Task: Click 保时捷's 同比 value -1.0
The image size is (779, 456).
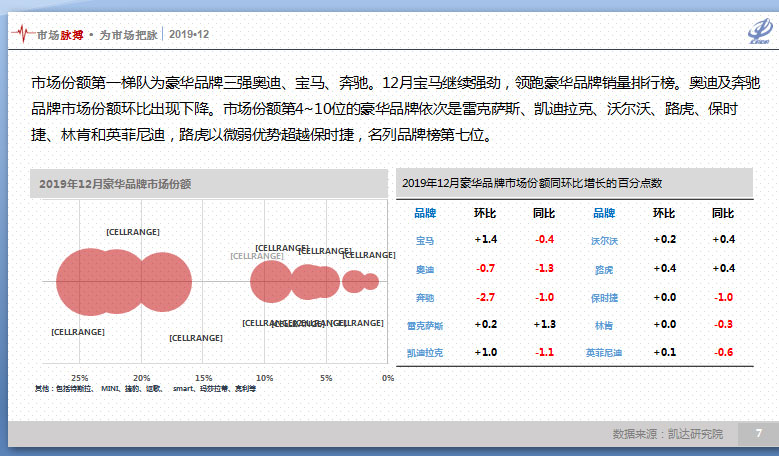Action: (x=723, y=297)
